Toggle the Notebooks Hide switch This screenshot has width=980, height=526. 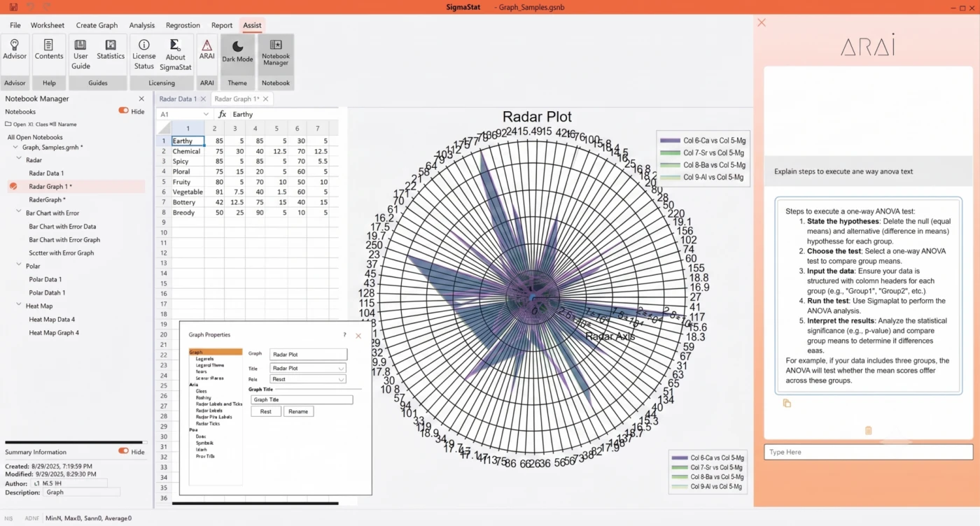click(123, 111)
